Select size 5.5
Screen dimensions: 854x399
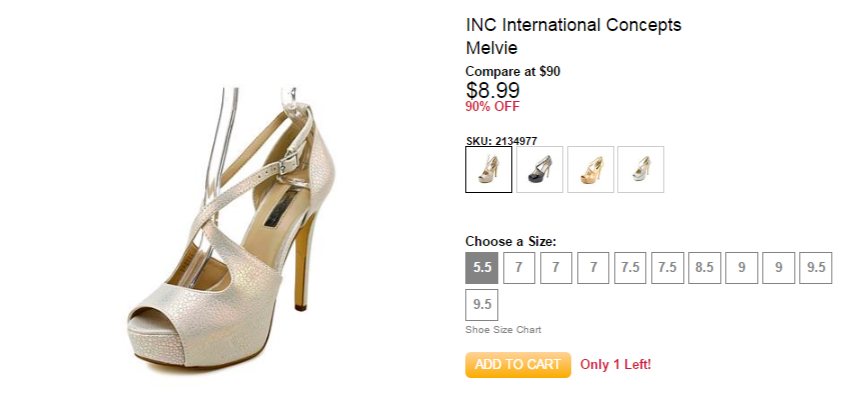click(482, 268)
